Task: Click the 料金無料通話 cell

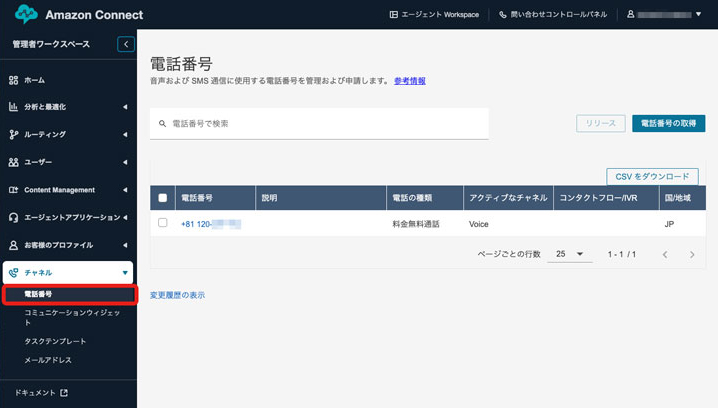Action: tap(416, 224)
